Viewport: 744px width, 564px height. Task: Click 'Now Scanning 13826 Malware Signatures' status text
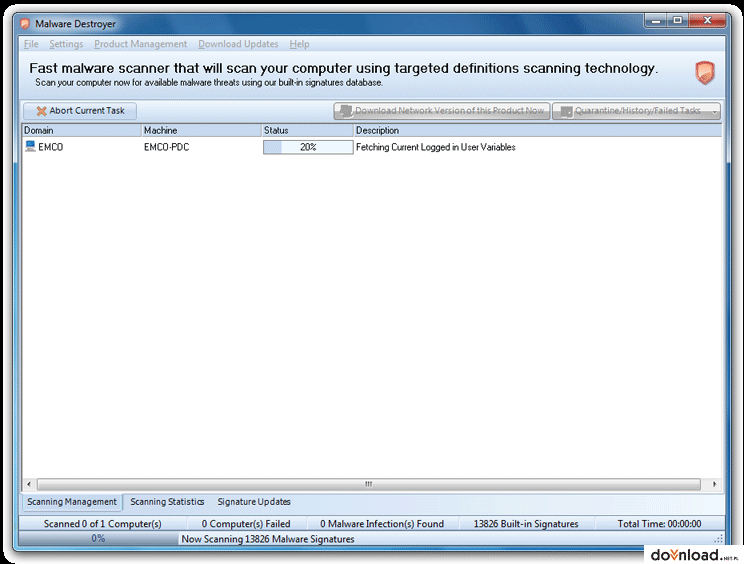268,539
